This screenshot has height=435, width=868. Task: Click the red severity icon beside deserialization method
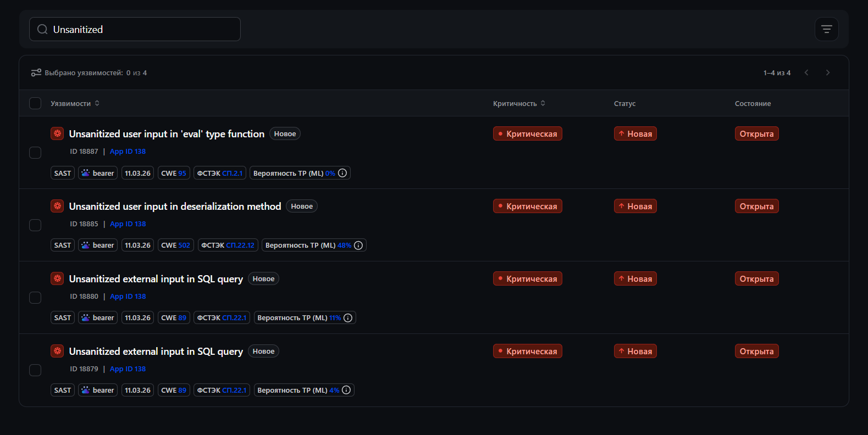(x=57, y=206)
